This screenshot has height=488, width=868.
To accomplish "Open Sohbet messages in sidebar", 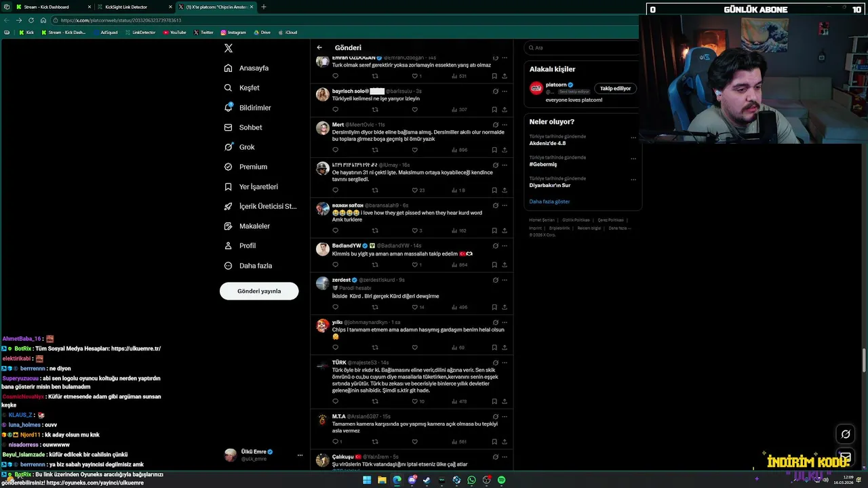I will 243,127.
